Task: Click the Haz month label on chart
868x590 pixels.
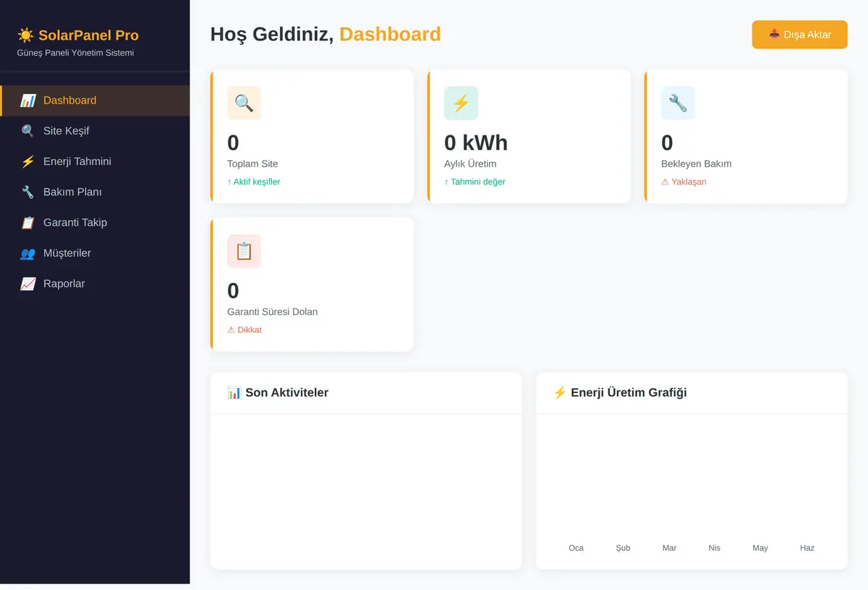Action: [x=807, y=548]
